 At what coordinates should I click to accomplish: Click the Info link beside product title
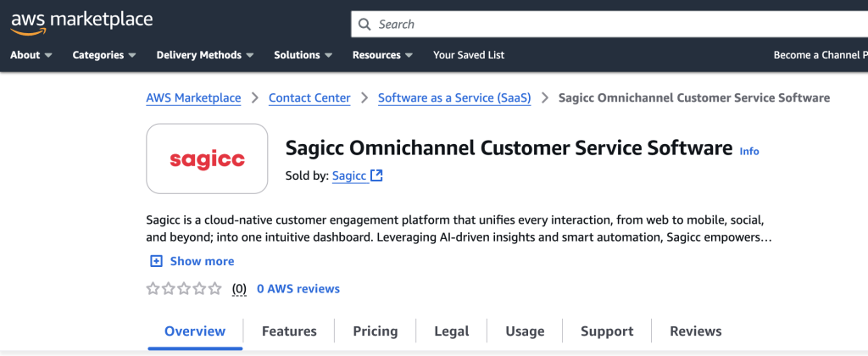pyautogui.click(x=749, y=151)
